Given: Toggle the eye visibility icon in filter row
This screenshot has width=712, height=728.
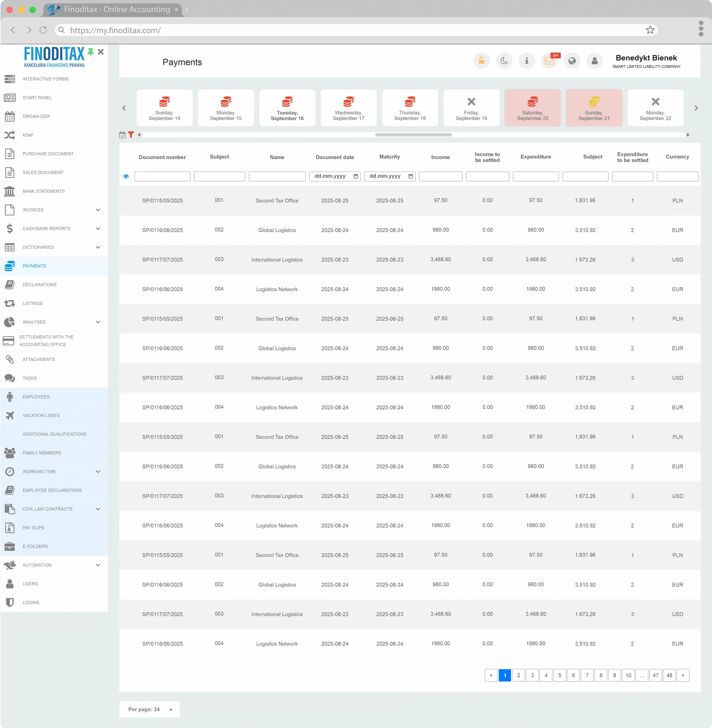Looking at the screenshot, I should (x=126, y=177).
